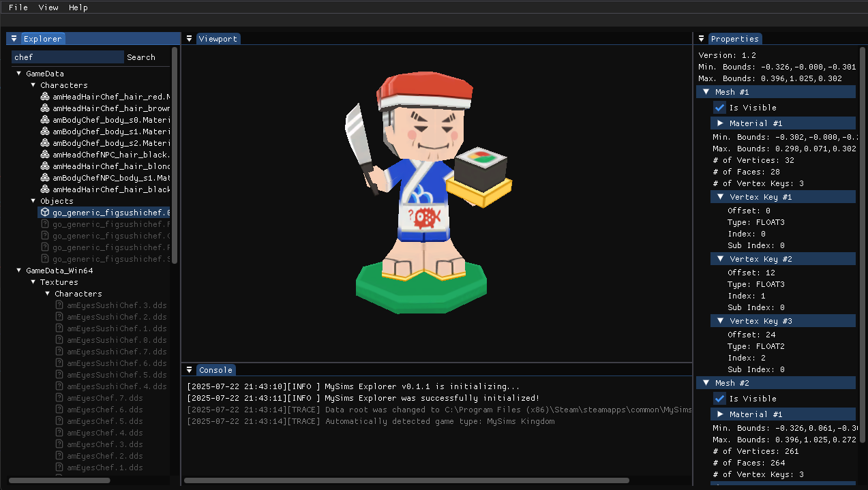Click the file icon next to amEyesChef.7.dds
868x490 pixels.
click(x=59, y=397)
